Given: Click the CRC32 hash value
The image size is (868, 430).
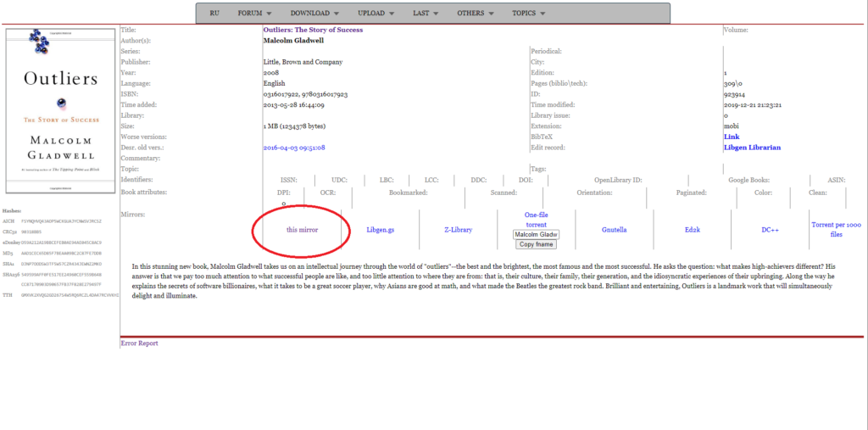Looking at the screenshot, I should click(32, 232).
